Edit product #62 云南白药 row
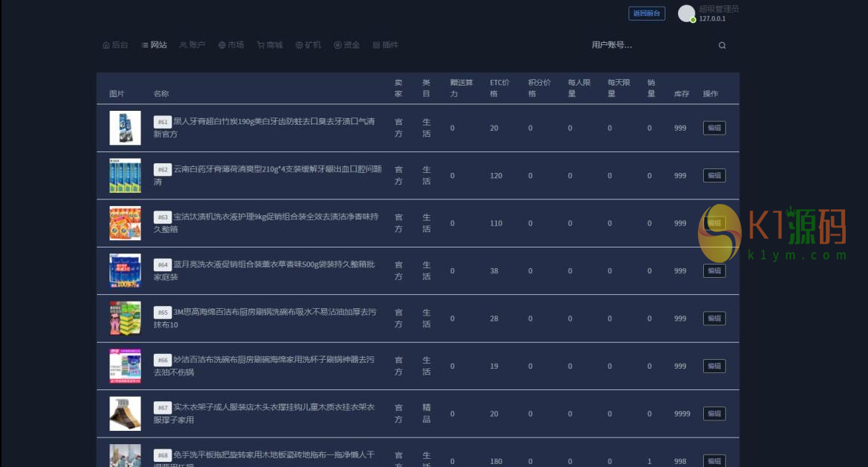Image resolution: width=868 pixels, height=467 pixels. pos(714,175)
